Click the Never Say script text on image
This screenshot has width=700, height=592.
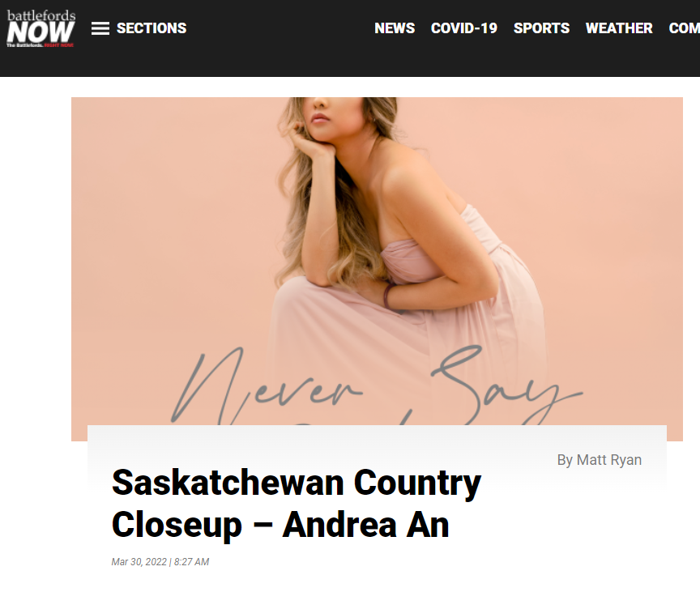[377, 385]
